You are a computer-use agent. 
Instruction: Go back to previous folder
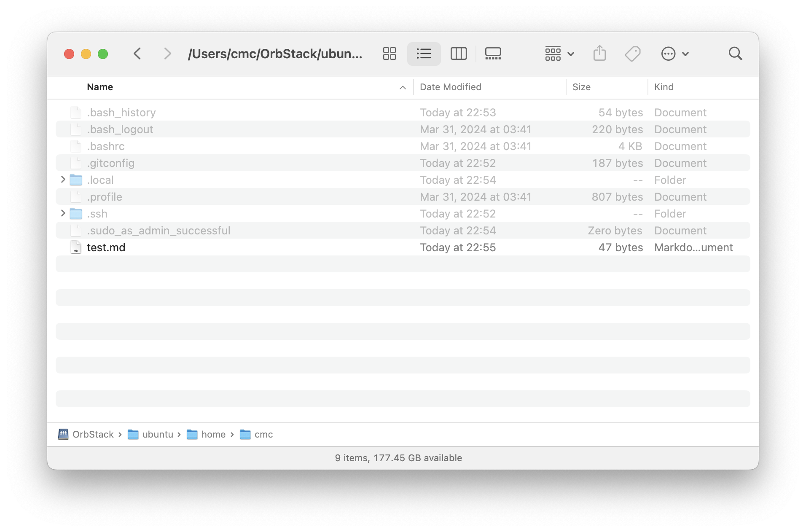coord(137,54)
